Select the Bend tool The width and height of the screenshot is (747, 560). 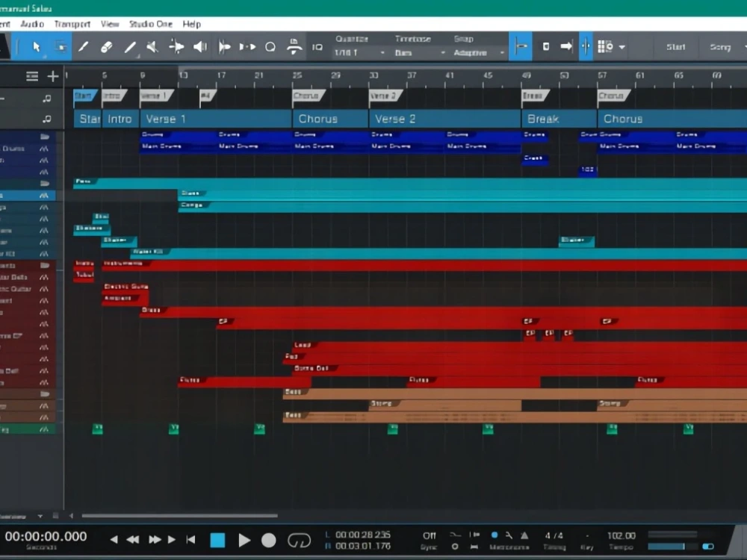pos(176,46)
